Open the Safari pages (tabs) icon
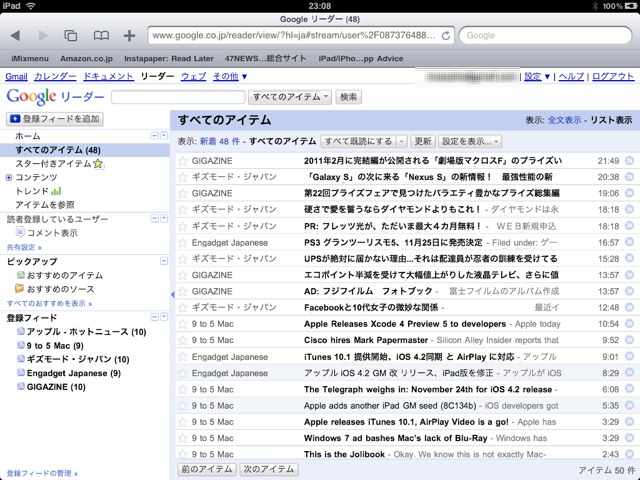Screen dimensions: 640x480 tap(71, 36)
